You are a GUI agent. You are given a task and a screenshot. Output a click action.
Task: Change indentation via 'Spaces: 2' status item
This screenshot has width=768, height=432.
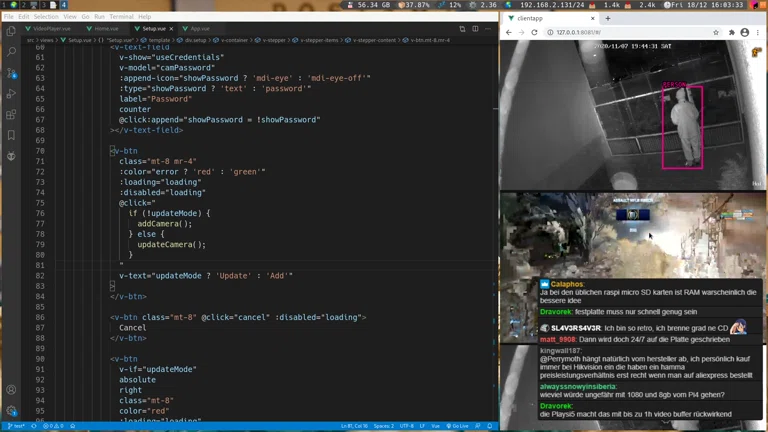point(384,426)
